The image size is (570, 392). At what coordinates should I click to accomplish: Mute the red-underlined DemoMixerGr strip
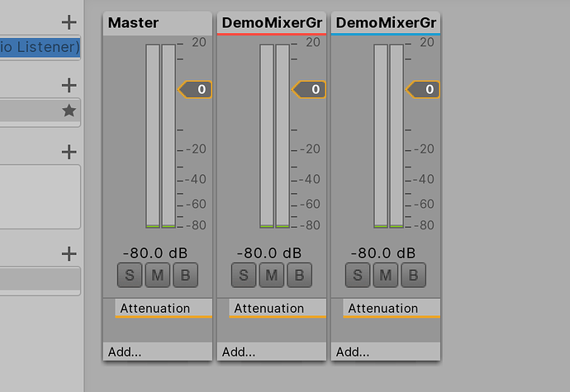coord(272,275)
